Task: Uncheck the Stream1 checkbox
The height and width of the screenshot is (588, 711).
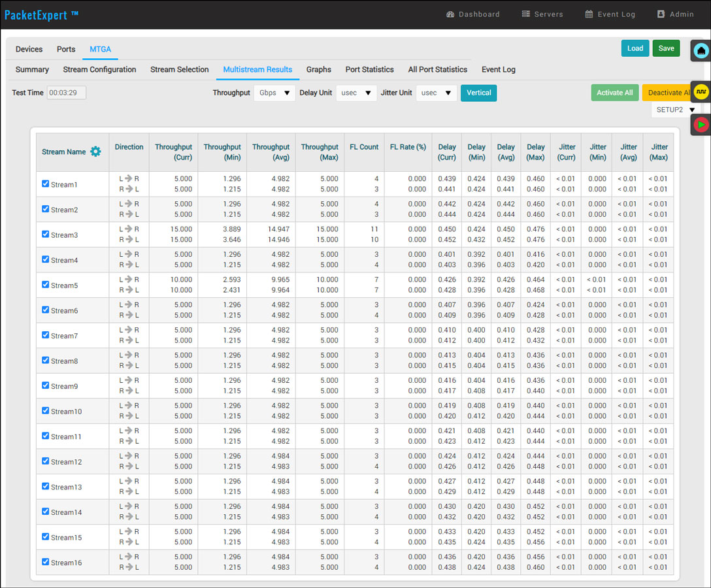Action: click(x=45, y=184)
